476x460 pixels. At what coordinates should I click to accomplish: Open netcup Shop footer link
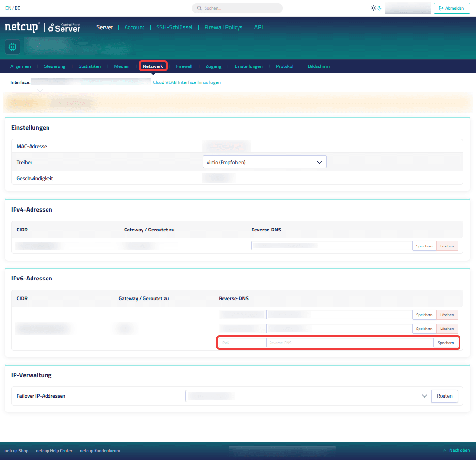[x=16, y=451]
